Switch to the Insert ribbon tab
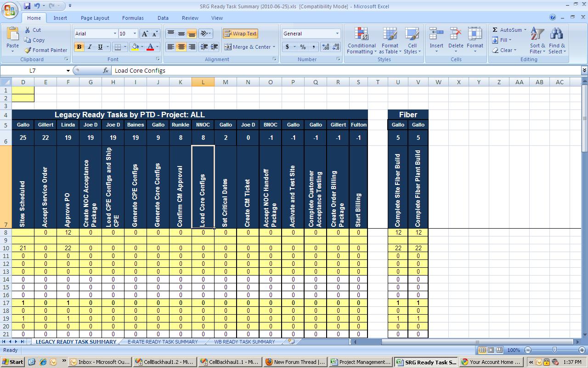 60,18
